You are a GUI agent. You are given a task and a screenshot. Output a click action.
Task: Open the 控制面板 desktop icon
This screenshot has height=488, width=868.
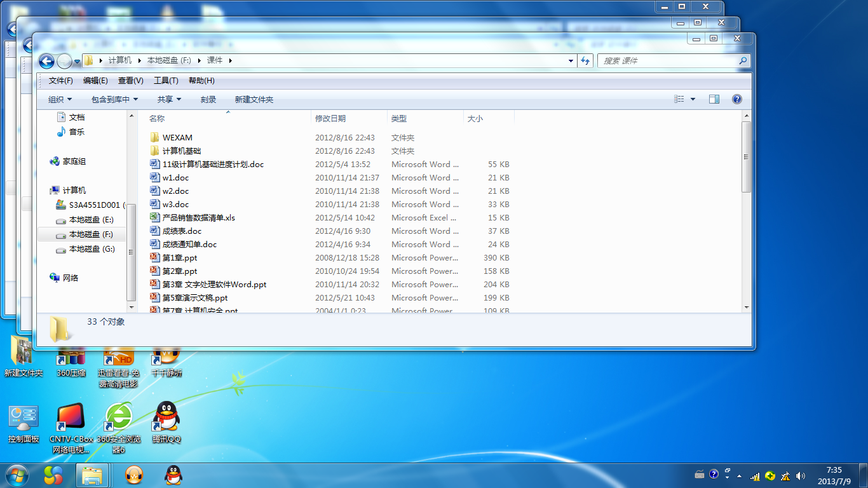24,424
